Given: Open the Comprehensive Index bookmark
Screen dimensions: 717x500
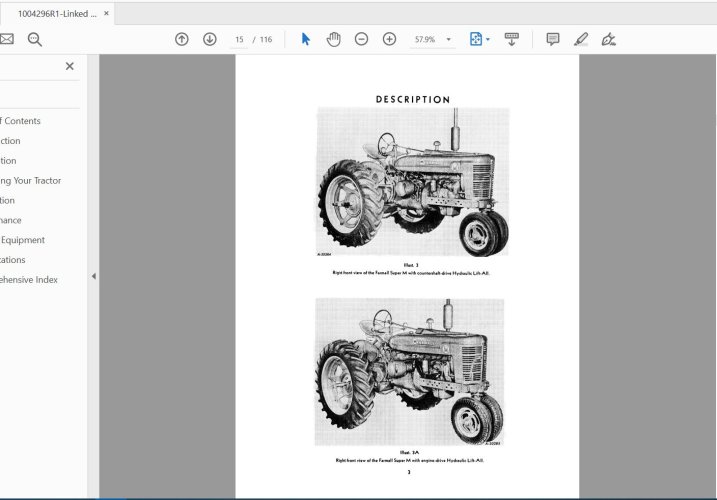Looking at the screenshot, I should (29, 280).
